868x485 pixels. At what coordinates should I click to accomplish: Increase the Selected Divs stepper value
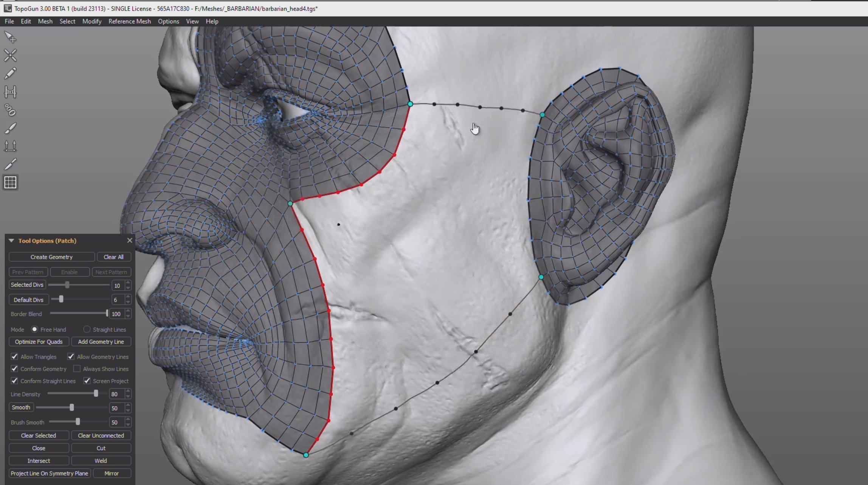click(x=128, y=282)
